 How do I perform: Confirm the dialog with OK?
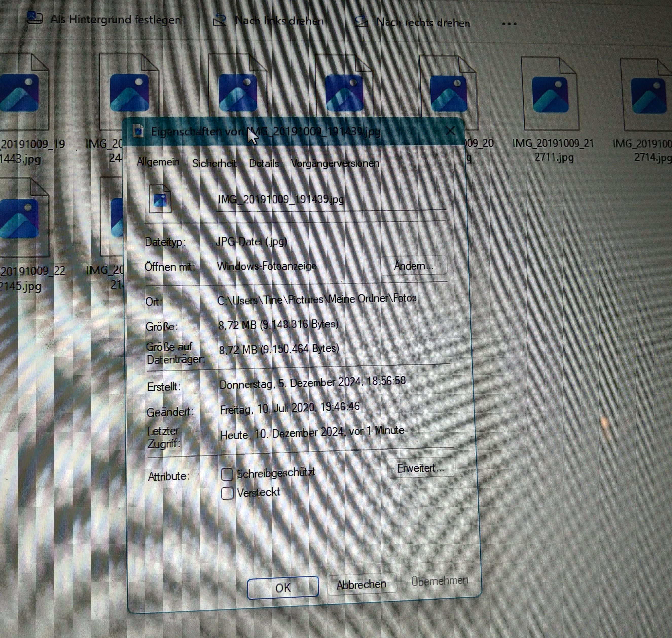click(x=283, y=588)
